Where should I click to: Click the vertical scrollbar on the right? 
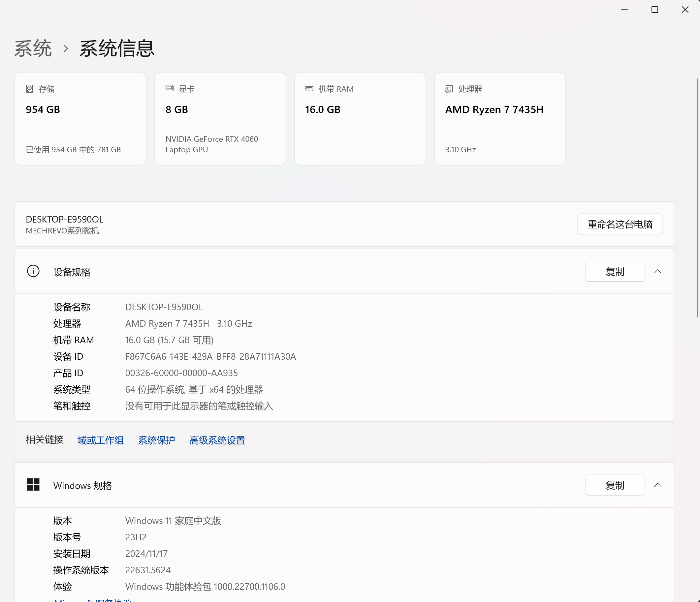pyautogui.click(x=697, y=197)
